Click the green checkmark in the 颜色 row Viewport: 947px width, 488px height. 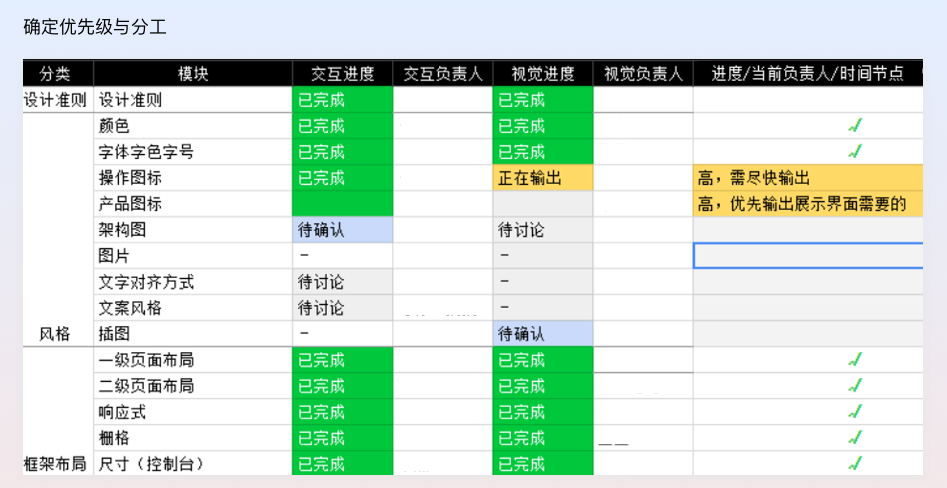[855, 126]
